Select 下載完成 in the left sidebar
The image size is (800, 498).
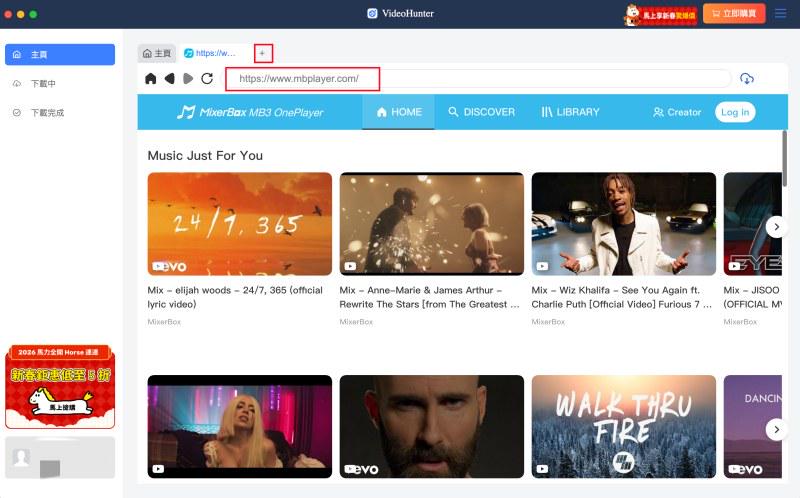[60, 113]
